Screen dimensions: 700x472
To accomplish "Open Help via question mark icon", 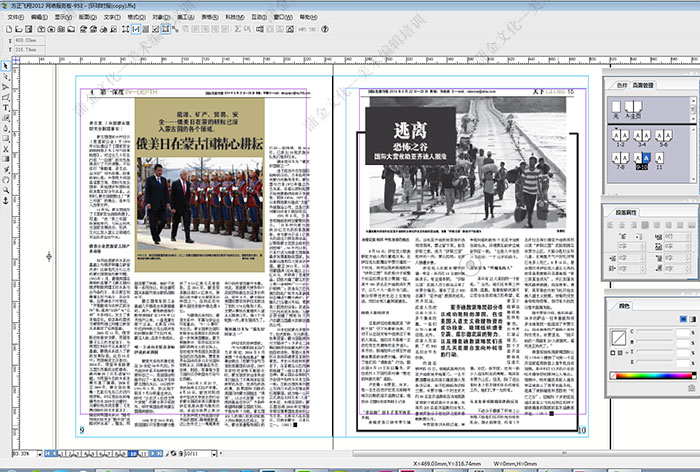I will pos(325,29).
